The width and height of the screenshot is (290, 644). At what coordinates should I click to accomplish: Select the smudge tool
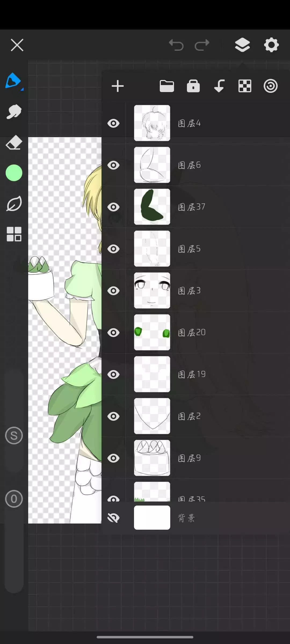(x=14, y=111)
